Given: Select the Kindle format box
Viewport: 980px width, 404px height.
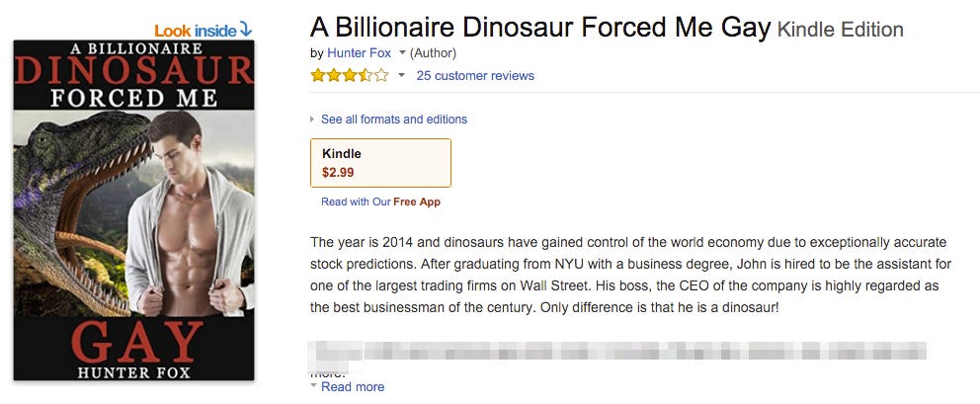Looking at the screenshot, I should coord(380,163).
